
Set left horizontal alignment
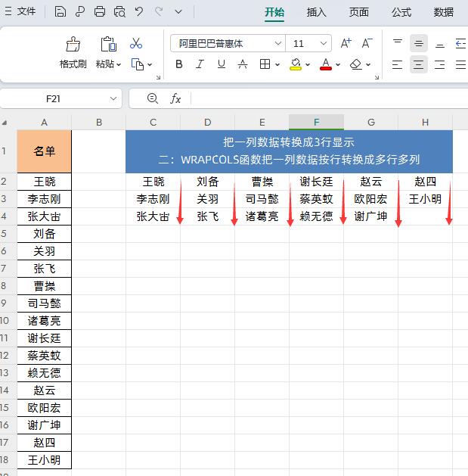tap(397, 64)
